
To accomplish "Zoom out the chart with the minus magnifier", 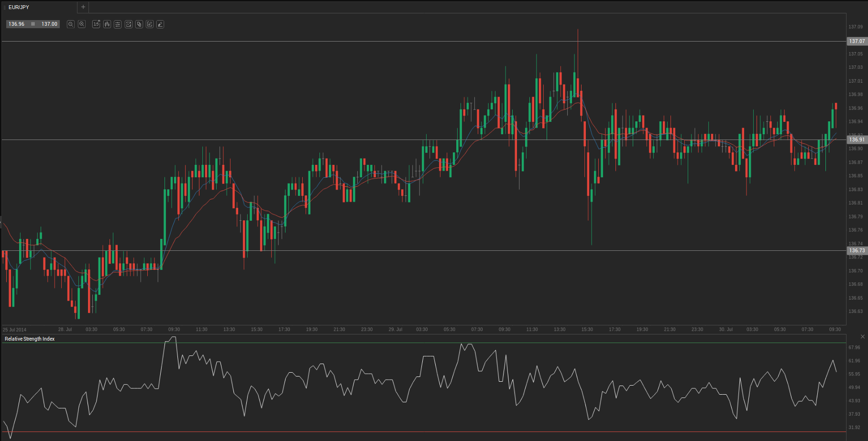I will coord(71,24).
